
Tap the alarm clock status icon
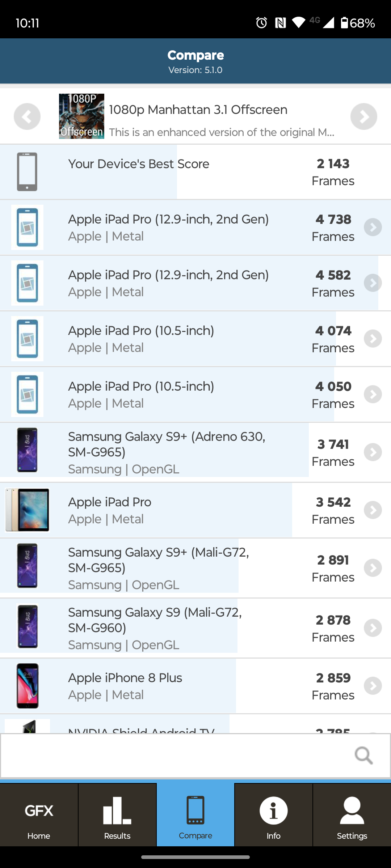pyautogui.click(x=261, y=23)
